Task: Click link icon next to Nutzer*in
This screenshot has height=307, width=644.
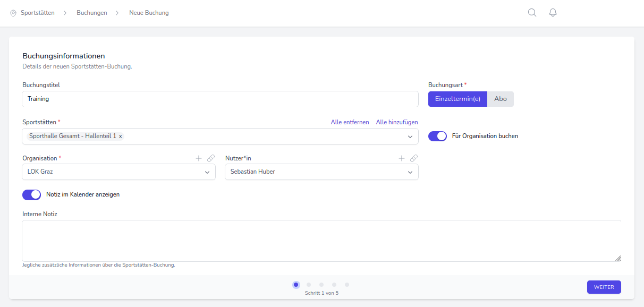Action: pyautogui.click(x=414, y=158)
